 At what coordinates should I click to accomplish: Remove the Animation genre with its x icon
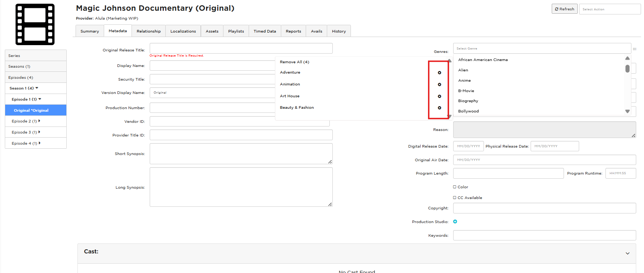(439, 85)
